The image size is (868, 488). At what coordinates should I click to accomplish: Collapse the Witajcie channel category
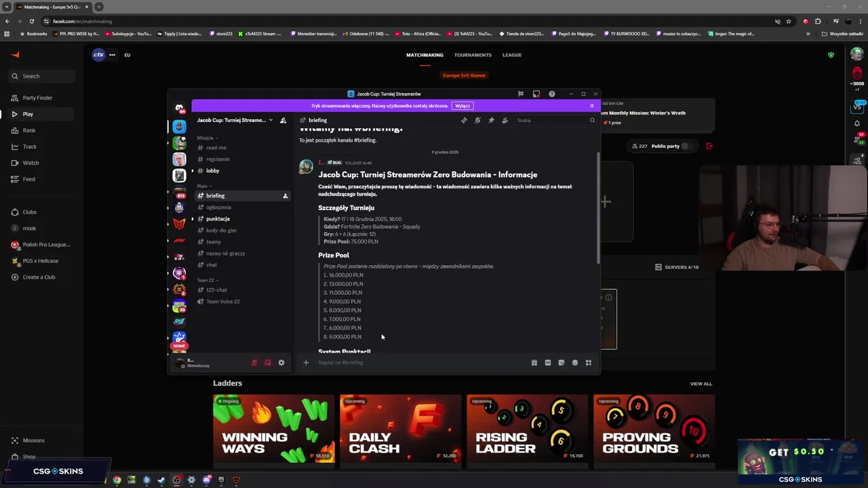(207, 138)
